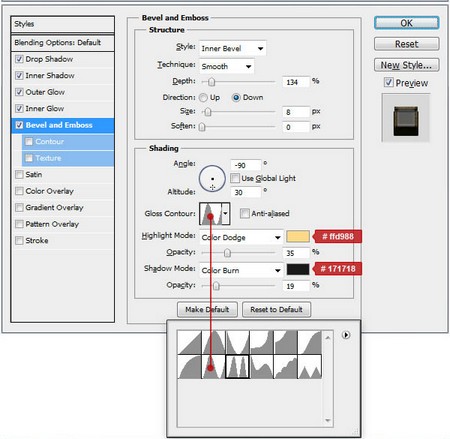
Task: Uncheck the Drop Shadow effect
Action: (19, 59)
